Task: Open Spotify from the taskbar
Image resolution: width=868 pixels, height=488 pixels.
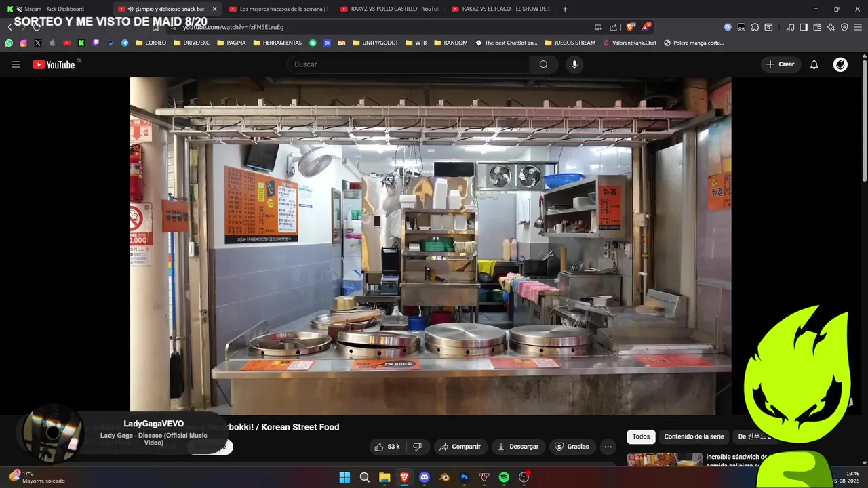Action: pos(504,477)
